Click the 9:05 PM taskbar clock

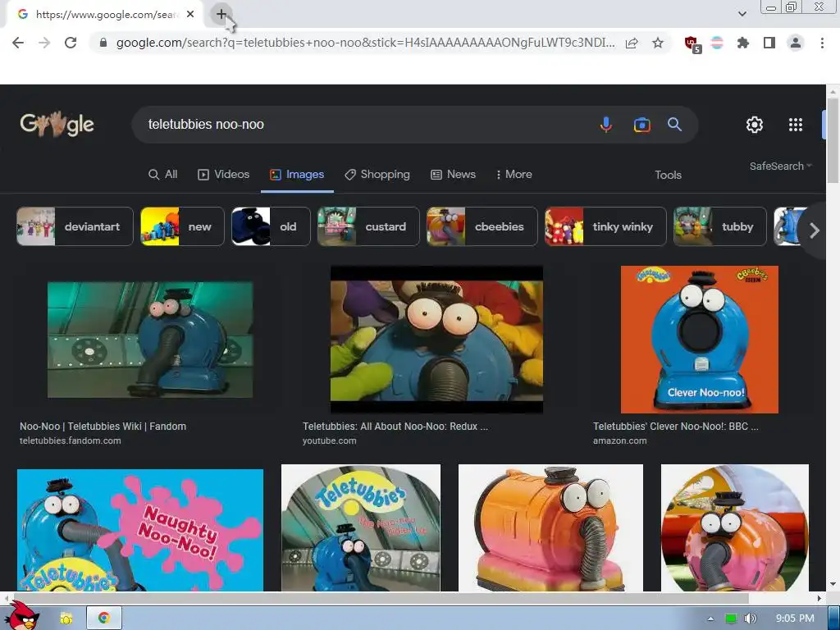[x=795, y=619]
